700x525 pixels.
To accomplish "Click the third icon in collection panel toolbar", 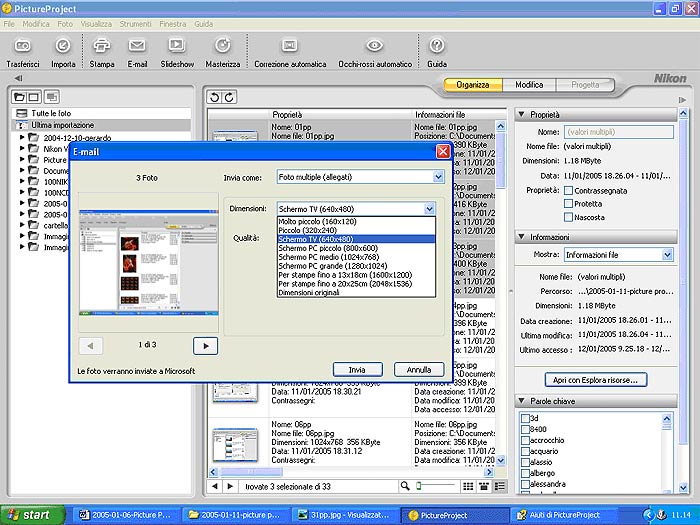I will tap(52, 96).
